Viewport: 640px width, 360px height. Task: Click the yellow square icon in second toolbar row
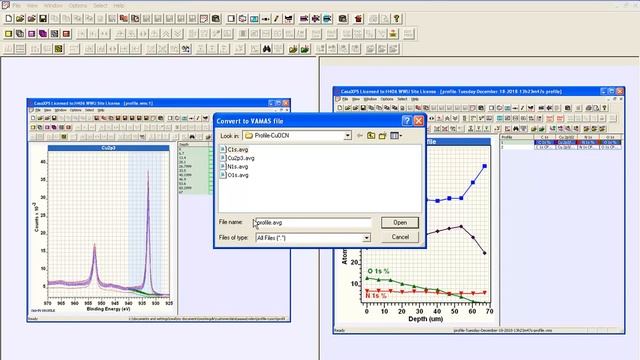click(x=9, y=34)
